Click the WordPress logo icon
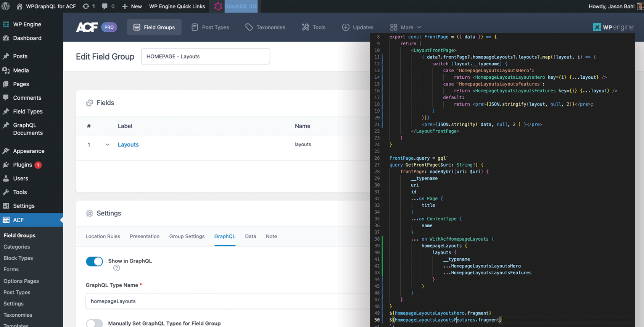 (x=6, y=6)
